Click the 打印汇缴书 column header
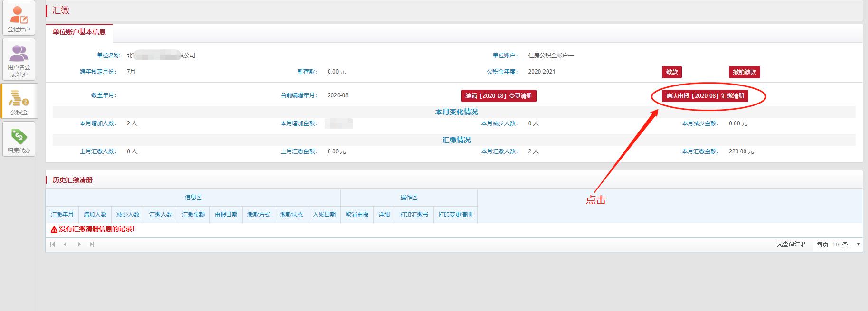The height and width of the screenshot is (311, 868). (414, 215)
